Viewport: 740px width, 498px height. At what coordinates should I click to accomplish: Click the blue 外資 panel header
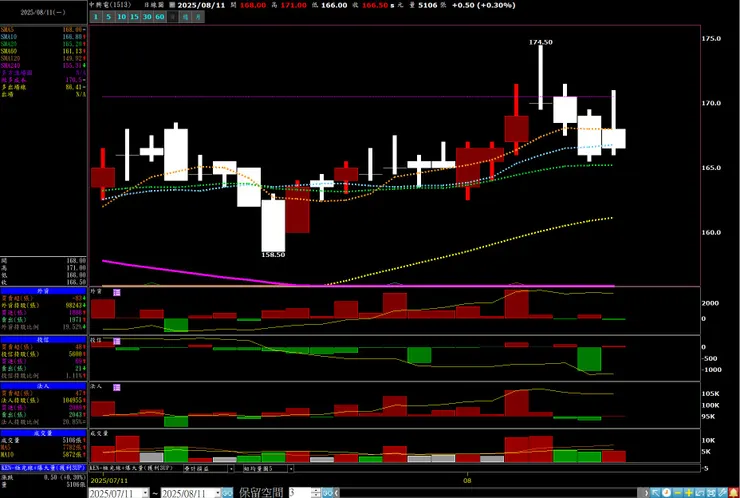tap(43, 291)
